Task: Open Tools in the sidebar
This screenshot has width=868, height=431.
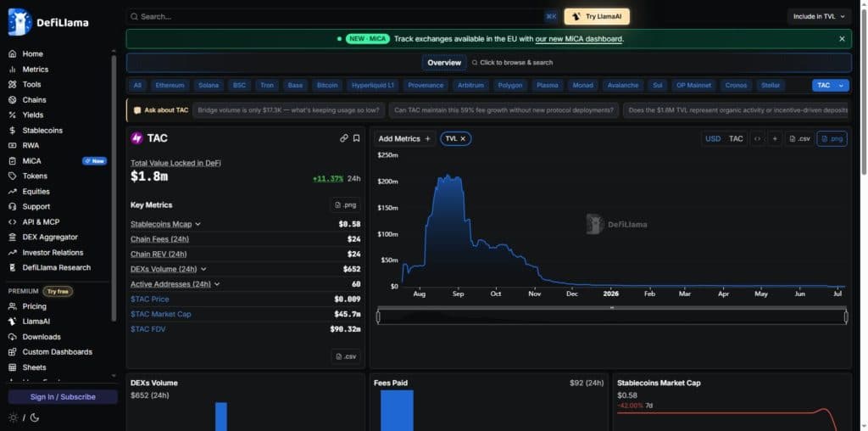Action: click(31, 84)
